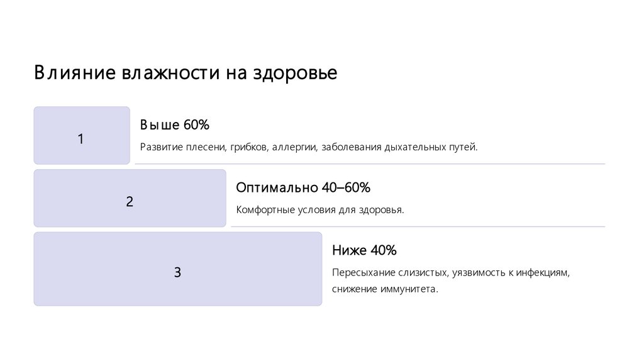Click the heading 'Ниже 40%'
The width and height of the screenshot is (644, 361).
[x=364, y=250]
